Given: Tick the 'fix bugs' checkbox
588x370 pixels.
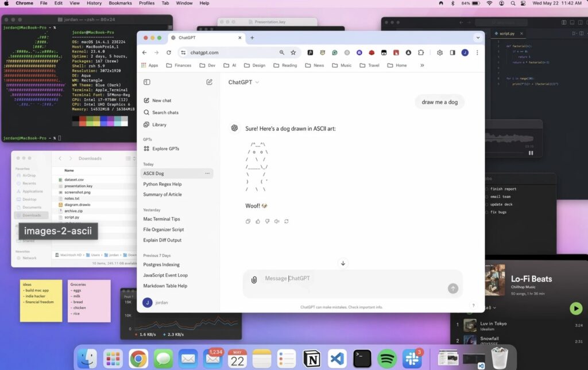Looking at the screenshot, I should tap(487, 212).
